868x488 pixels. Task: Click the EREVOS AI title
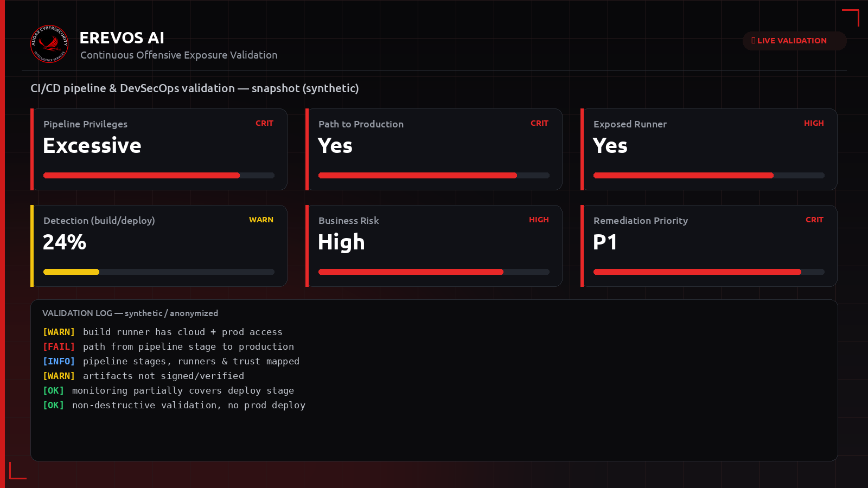pos(122,38)
